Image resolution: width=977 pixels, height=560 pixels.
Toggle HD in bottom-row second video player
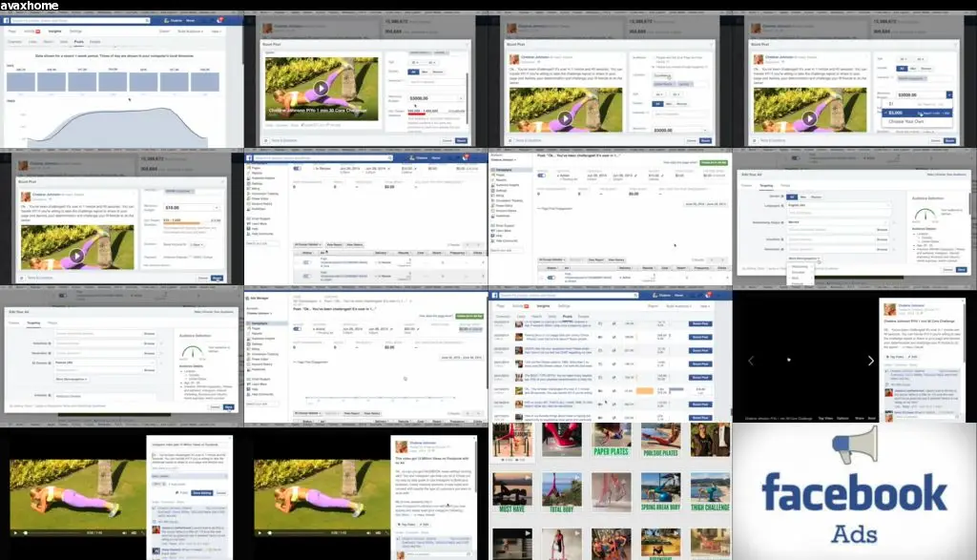[x=378, y=532]
